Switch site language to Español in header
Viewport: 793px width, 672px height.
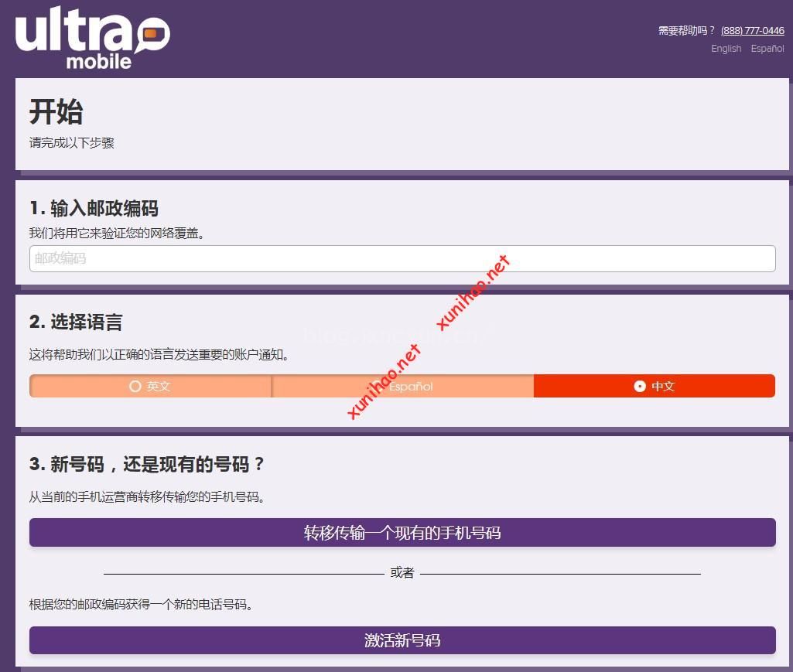tap(767, 49)
